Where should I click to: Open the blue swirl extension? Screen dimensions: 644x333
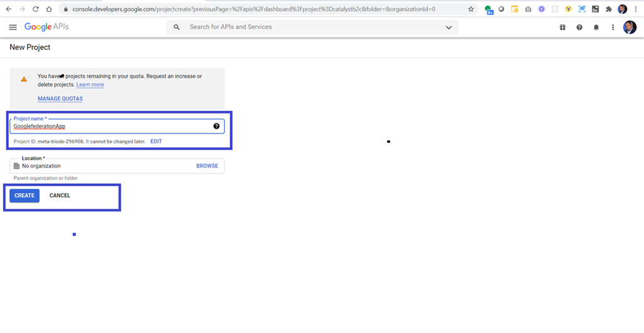click(x=582, y=9)
